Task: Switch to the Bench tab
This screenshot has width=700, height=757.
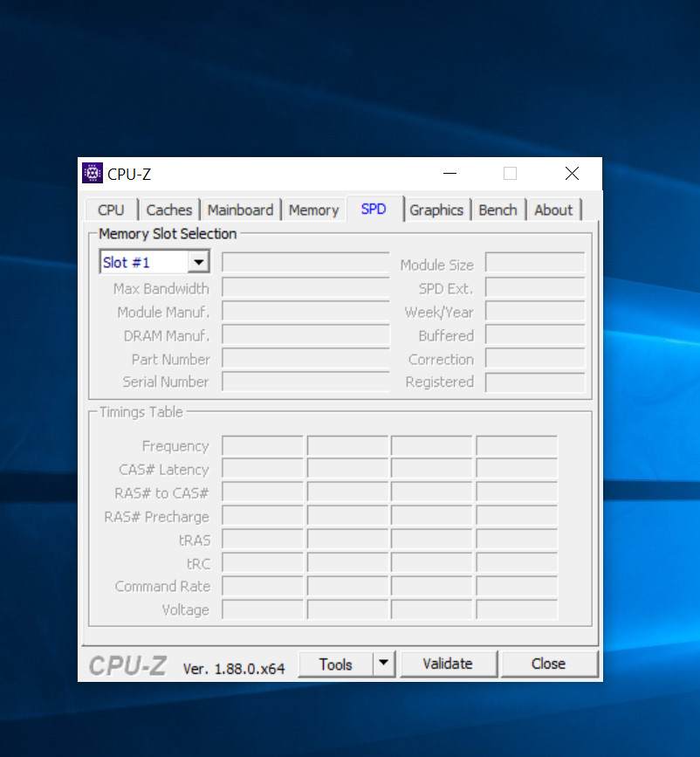Action: point(498,210)
